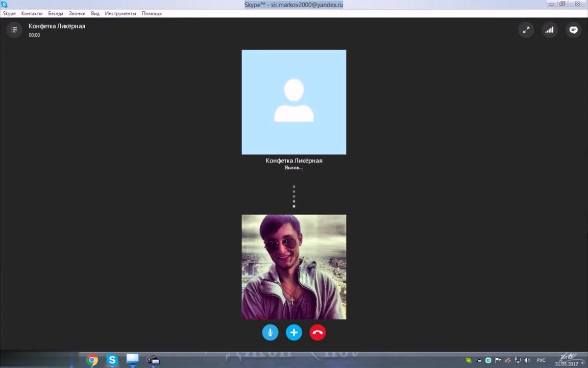Open the Вид menu
This screenshot has width=588, height=368.
point(95,13)
